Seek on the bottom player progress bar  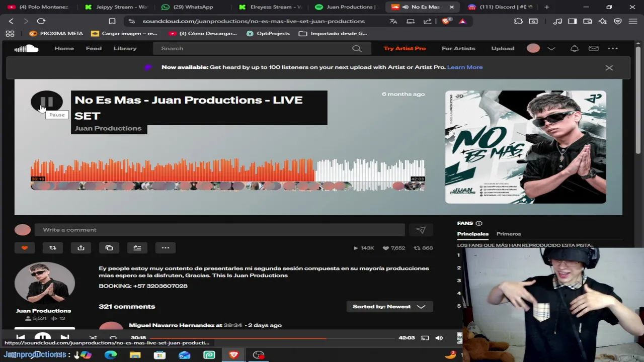point(273,338)
